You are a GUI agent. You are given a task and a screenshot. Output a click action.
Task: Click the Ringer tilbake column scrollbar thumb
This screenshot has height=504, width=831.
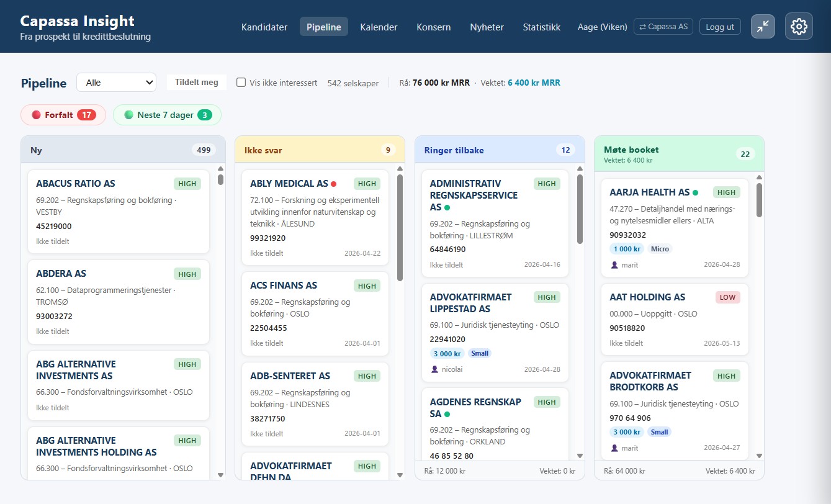pyautogui.click(x=580, y=209)
